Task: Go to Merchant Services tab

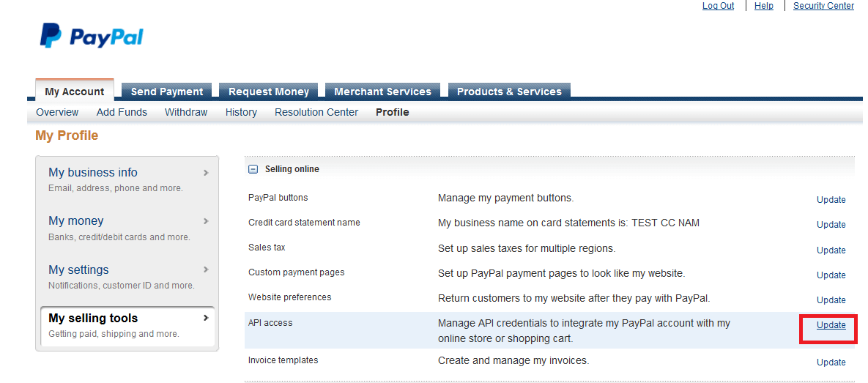Action: pyautogui.click(x=382, y=92)
